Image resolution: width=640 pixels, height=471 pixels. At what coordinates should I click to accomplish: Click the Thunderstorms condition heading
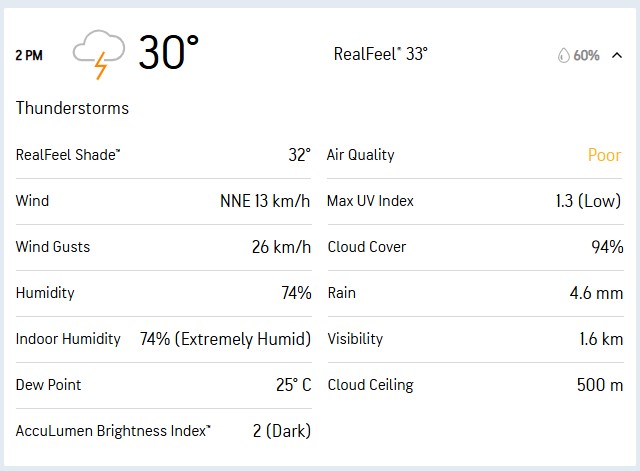tap(72, 108)
